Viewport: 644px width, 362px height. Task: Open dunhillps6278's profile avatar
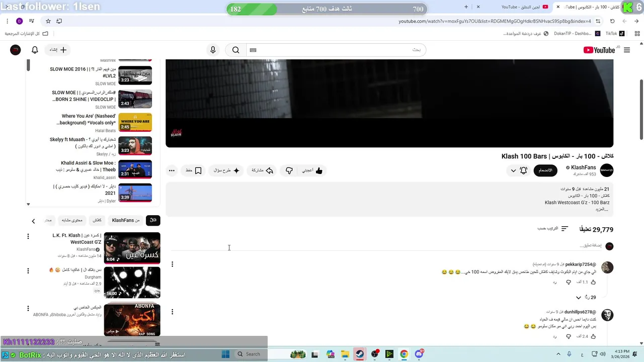pyautogui.click(x=607, y=315)
